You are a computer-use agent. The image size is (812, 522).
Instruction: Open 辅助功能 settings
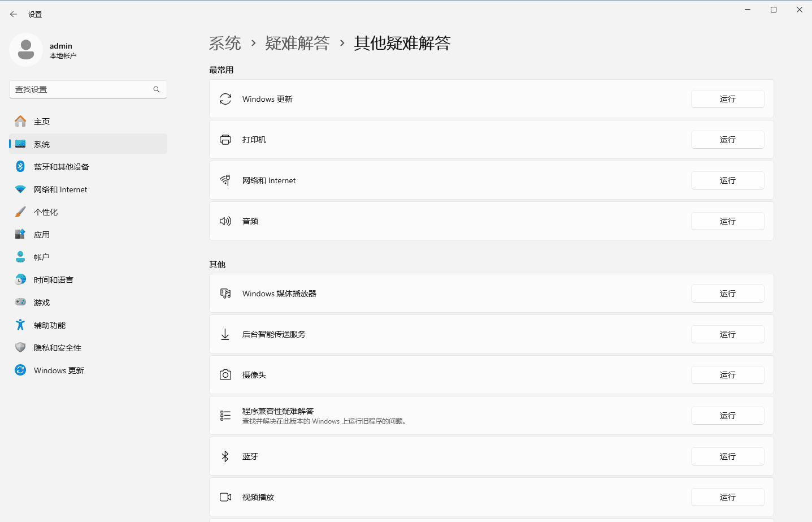tap(88, 325)
